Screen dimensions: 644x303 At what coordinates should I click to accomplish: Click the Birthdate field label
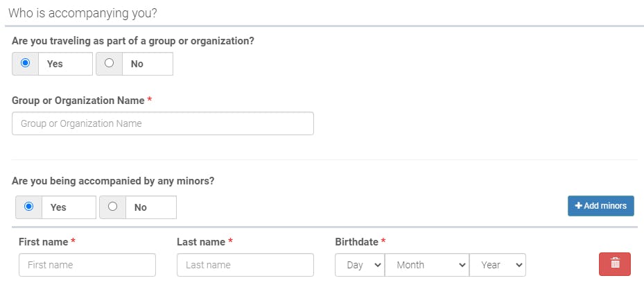pos(356,242)
